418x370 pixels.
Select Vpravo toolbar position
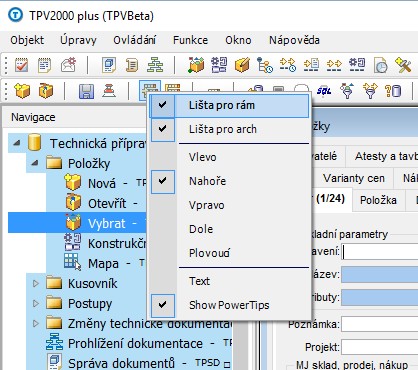point(229,205)
